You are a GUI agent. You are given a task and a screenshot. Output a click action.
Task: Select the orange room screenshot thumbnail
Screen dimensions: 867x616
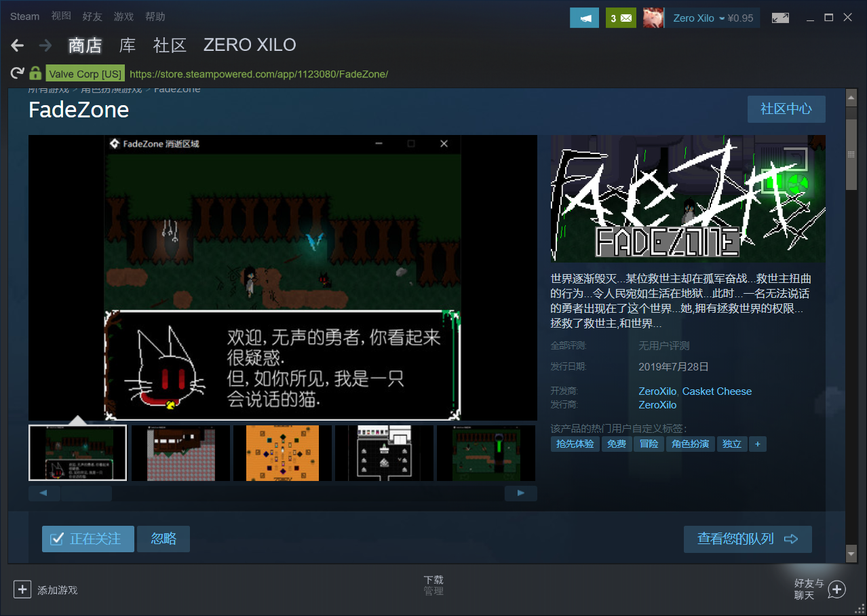click(282, 453)
